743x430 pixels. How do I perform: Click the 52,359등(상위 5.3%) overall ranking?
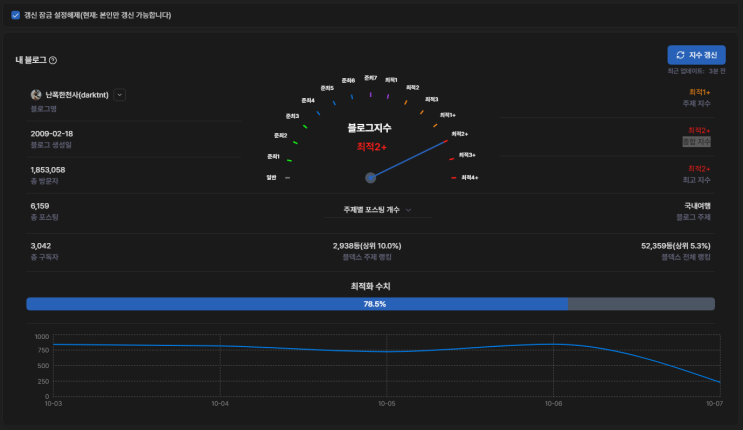676,246
